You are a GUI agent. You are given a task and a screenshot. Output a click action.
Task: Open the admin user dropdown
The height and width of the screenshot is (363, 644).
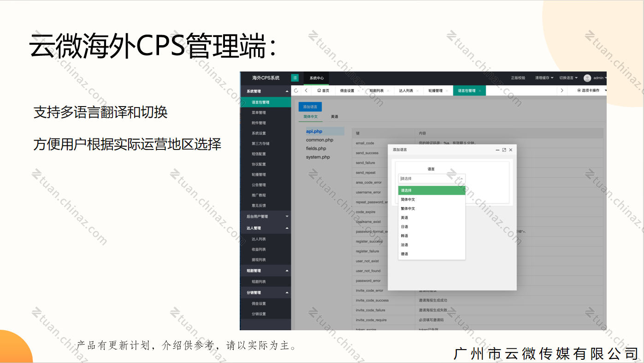coord(600,78)
